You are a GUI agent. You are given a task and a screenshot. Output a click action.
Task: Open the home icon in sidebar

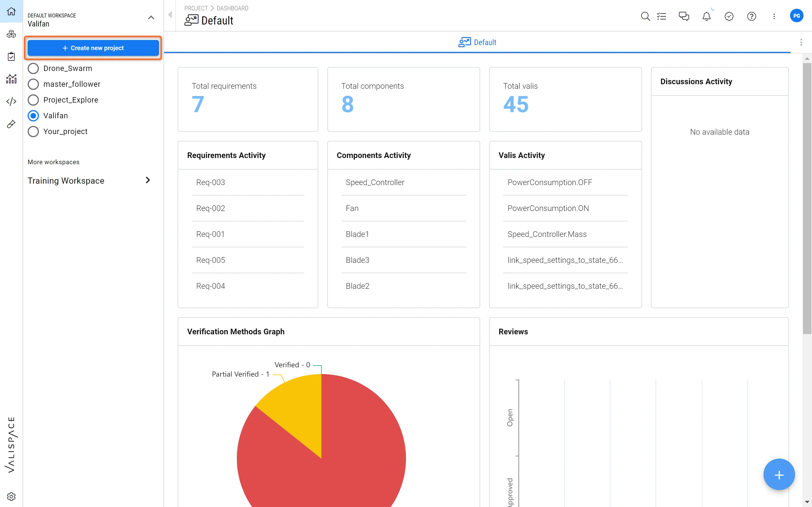pos(11,11)
